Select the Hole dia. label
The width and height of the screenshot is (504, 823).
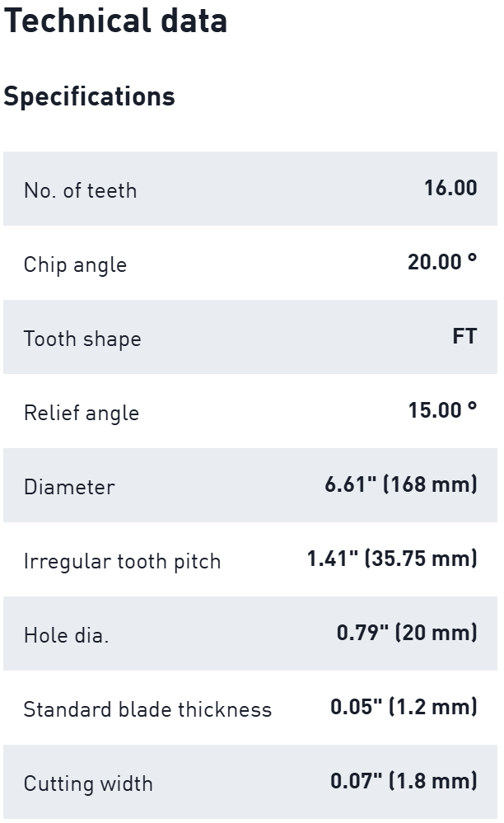click(x=66, y=635)
